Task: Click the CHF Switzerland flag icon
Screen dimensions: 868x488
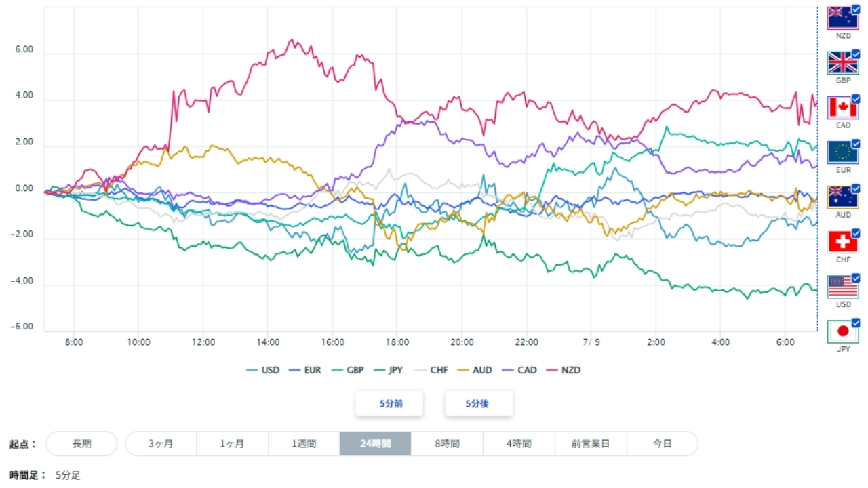Action: tap(843, 242)
